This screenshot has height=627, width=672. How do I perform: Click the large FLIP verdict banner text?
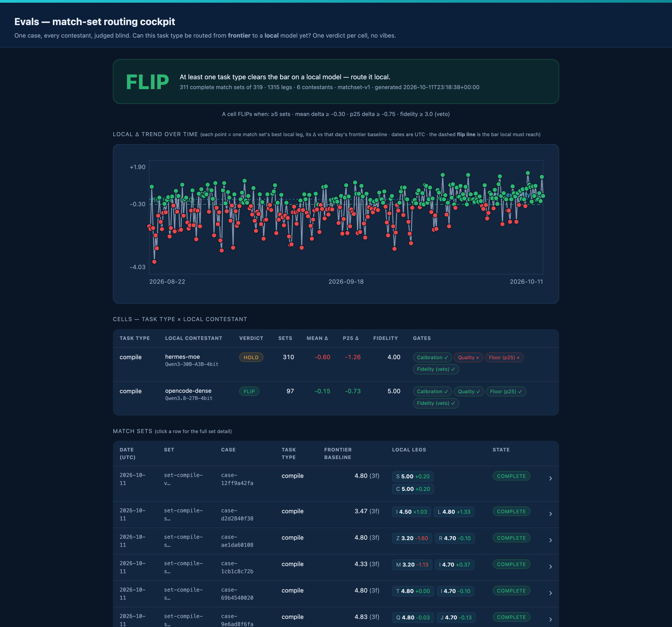click(147, 82)
